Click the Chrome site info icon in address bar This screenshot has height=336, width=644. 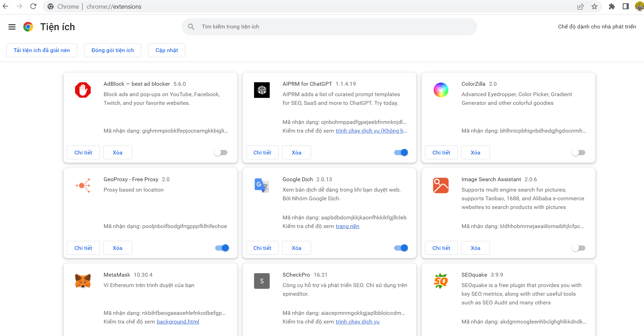click(51, 7)
